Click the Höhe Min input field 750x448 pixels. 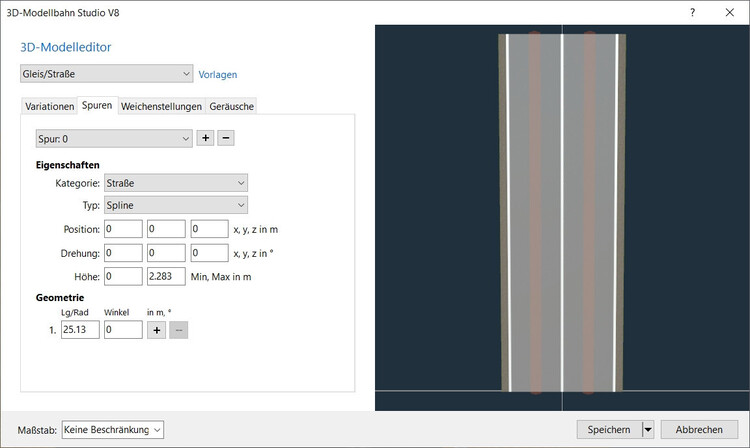123,276
